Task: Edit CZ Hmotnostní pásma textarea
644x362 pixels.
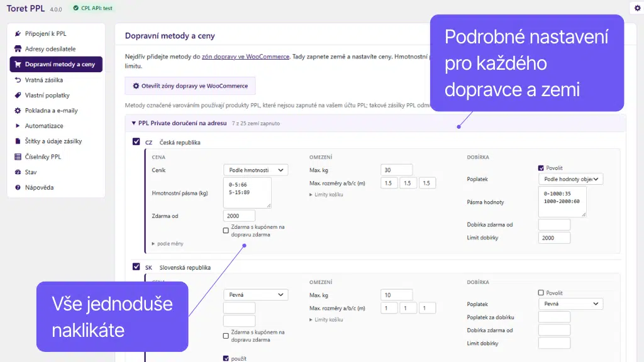Action: pyautogui.click(x=247, y=192)
